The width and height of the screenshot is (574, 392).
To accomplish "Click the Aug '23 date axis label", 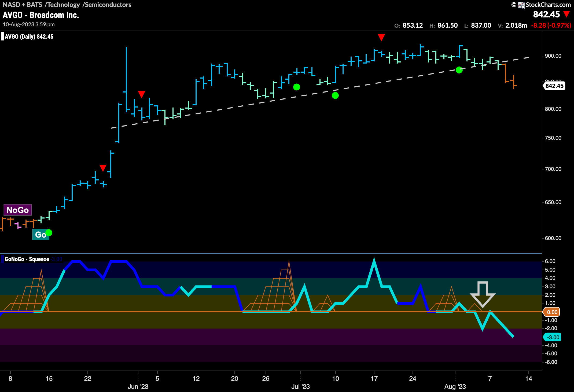I will (455, 387).
